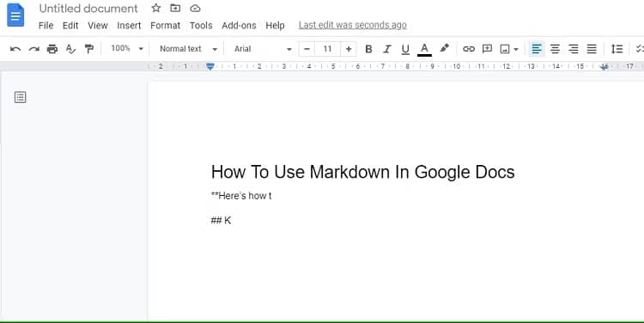Increase font size with plus button

point(349,49)
